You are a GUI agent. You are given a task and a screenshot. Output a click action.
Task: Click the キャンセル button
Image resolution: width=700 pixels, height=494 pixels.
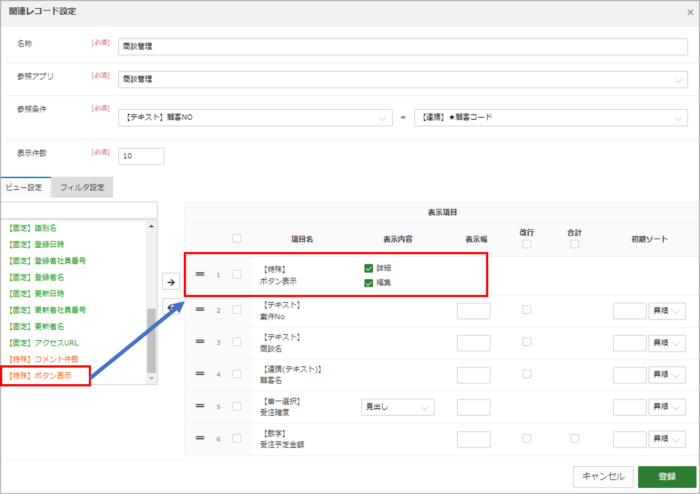pyautogui.click(x=603, y=477)
